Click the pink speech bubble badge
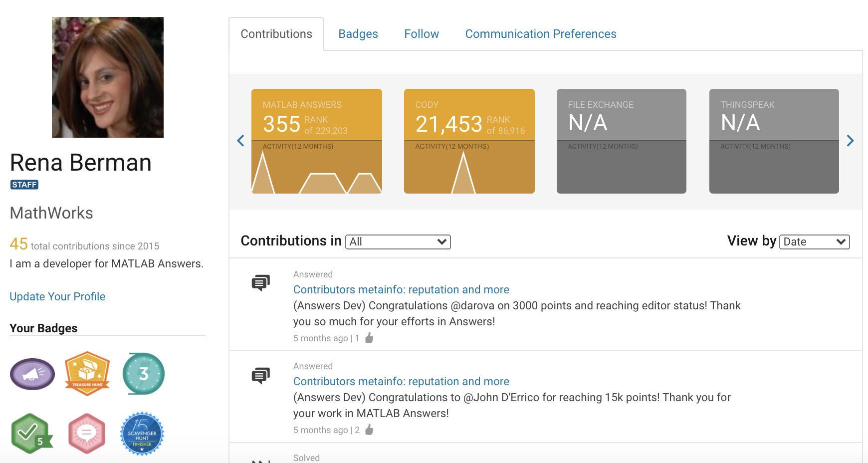 [87, 433]
